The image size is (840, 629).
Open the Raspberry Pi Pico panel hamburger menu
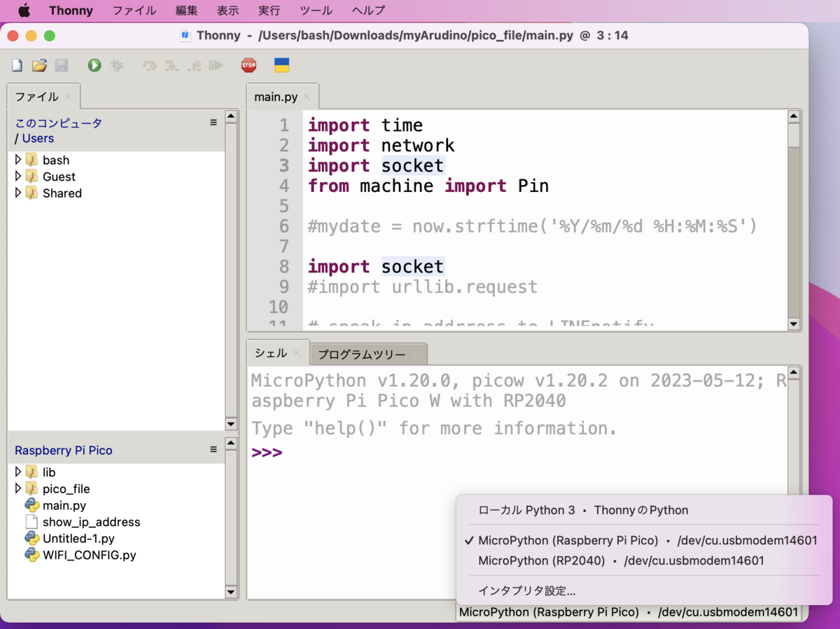point(213,450)
